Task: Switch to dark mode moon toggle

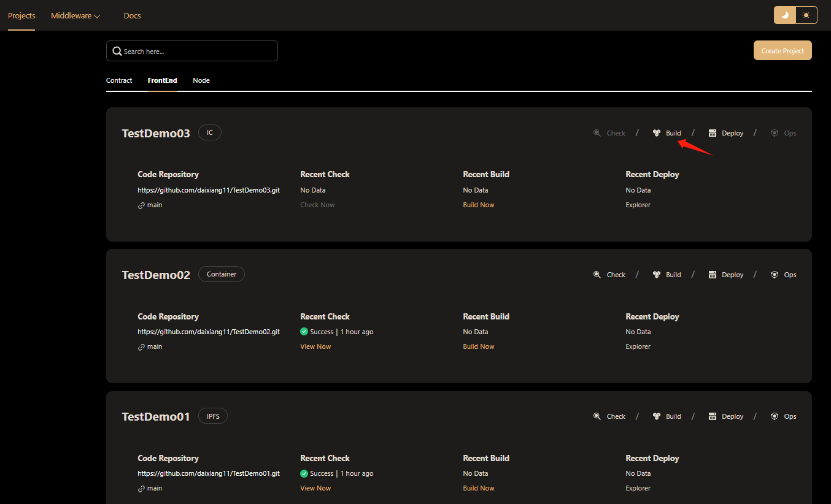Action: [x=785, y=15]
